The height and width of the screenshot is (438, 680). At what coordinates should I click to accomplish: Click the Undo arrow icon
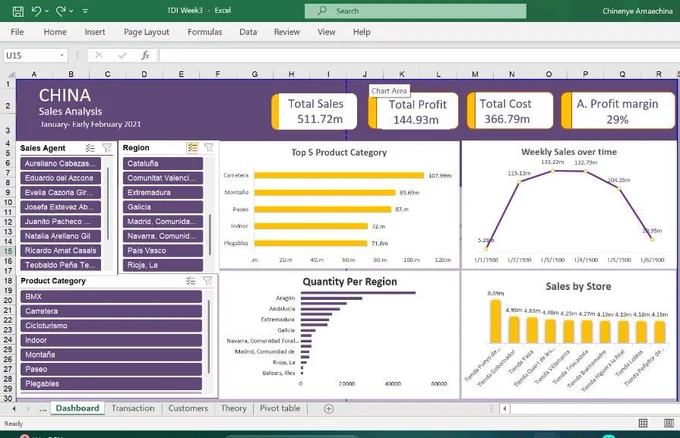pyautogui.click(x=36, y=11)
